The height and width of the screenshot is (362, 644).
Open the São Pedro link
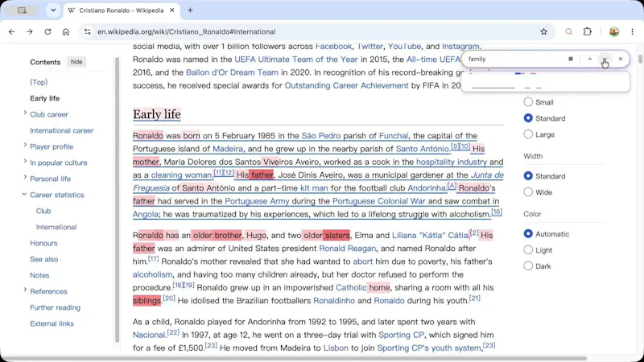321,135
